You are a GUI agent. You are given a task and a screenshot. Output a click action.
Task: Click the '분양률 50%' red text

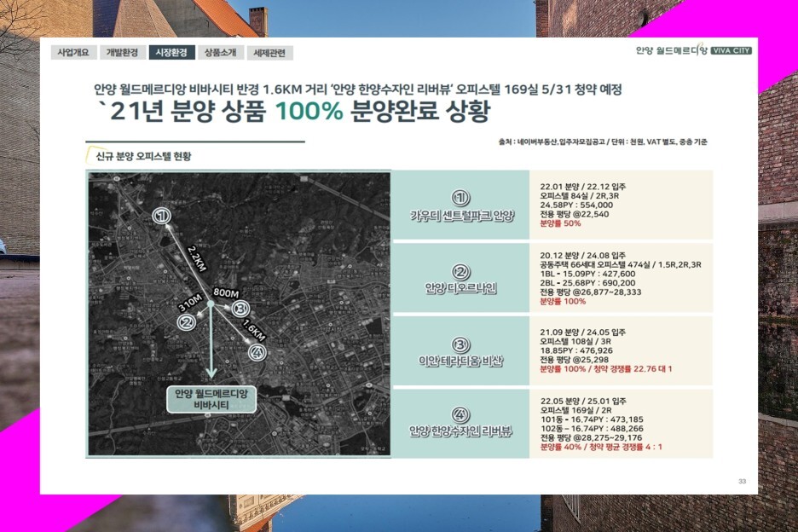560,223
